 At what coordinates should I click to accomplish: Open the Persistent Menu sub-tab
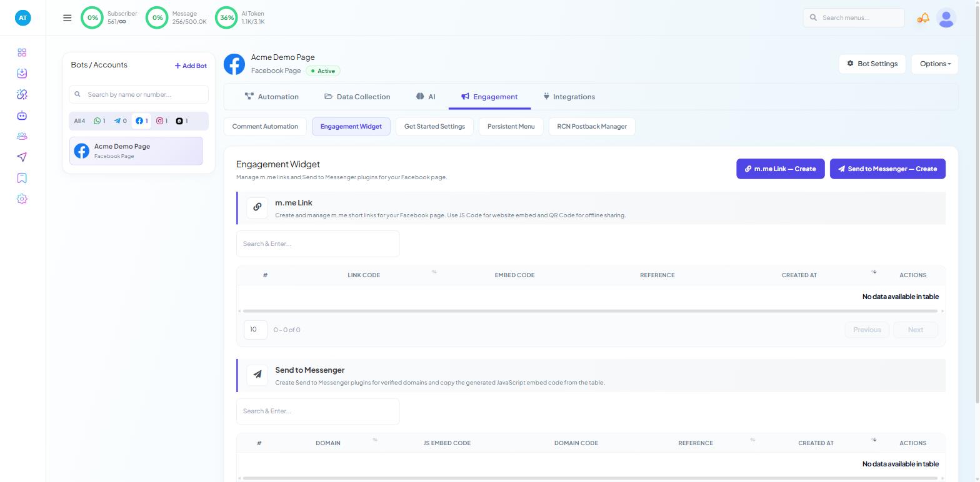pos(511,127)
